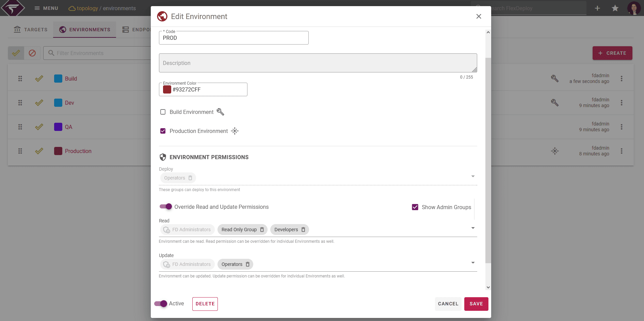Image resolution: width=644 pixels, height=321 pixels.
Task: Uncheck the Production Environment checkbox
Action: coord(163,131)
